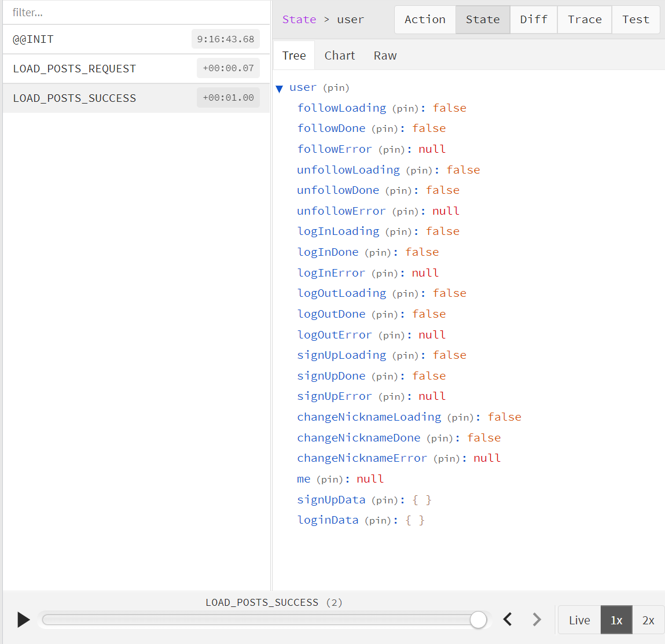665x644 pixels.
Task: Click the changeNicknameError key
Action: [x=362, y=458]
